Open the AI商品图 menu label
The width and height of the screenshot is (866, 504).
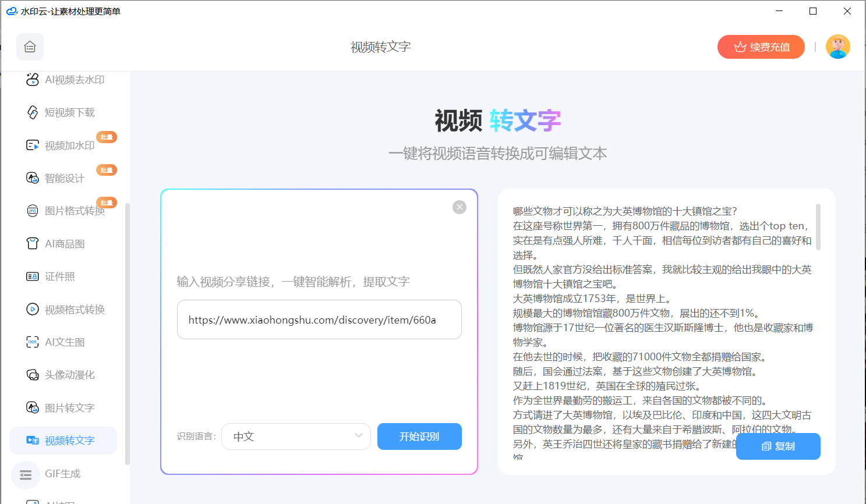(65, 244)
